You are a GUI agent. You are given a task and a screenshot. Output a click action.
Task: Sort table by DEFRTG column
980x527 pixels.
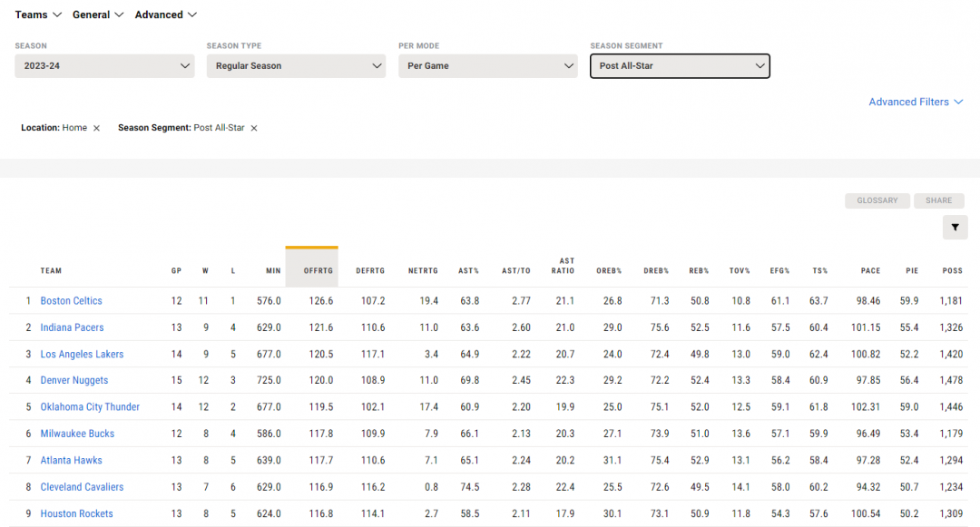point(370,271)
